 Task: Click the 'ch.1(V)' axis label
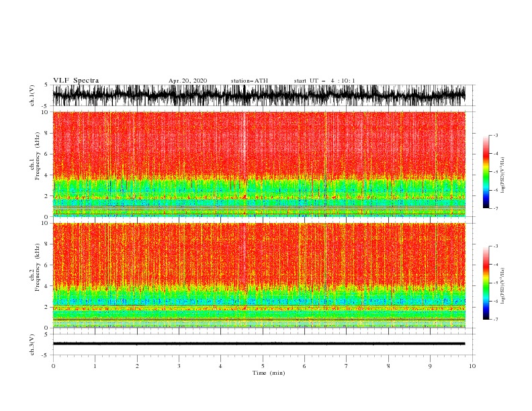32,95
